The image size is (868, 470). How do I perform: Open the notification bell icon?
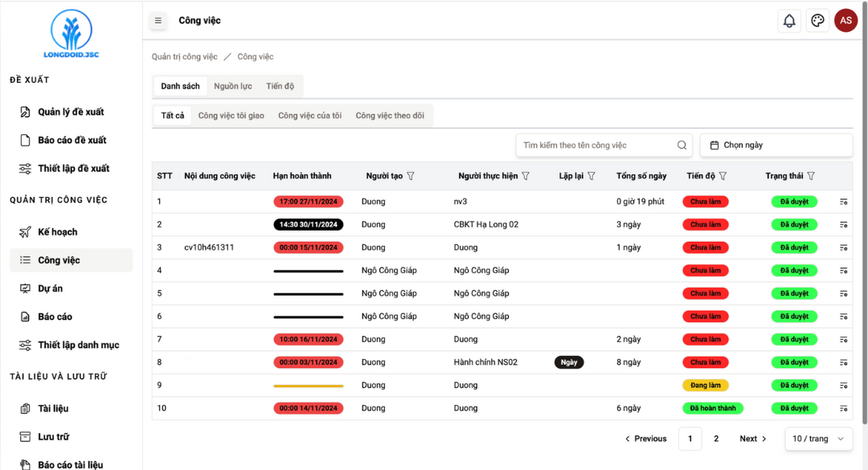[x=789, y=21]
